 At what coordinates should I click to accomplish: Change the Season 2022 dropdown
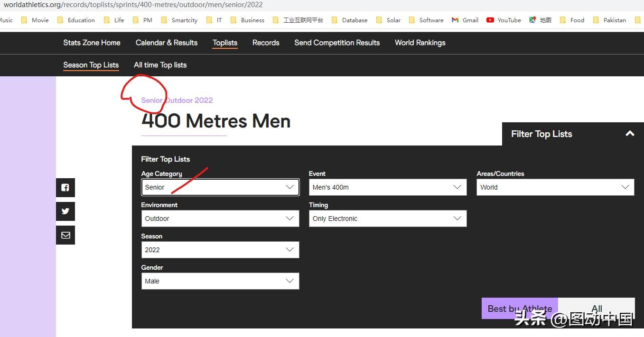(x=220, y=250)
